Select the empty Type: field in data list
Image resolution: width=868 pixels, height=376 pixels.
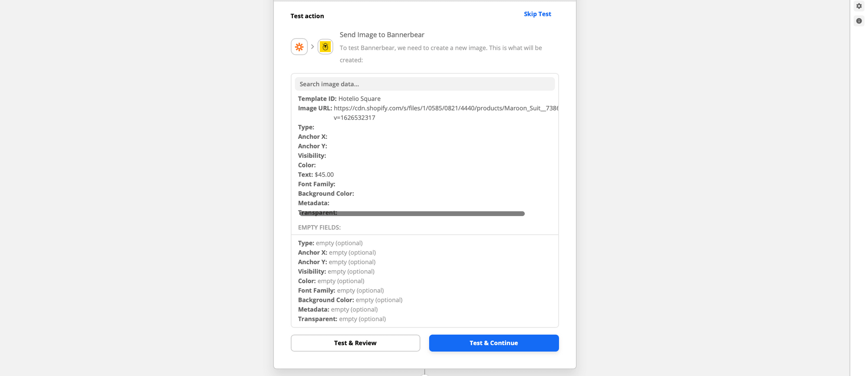click(306, 128)
